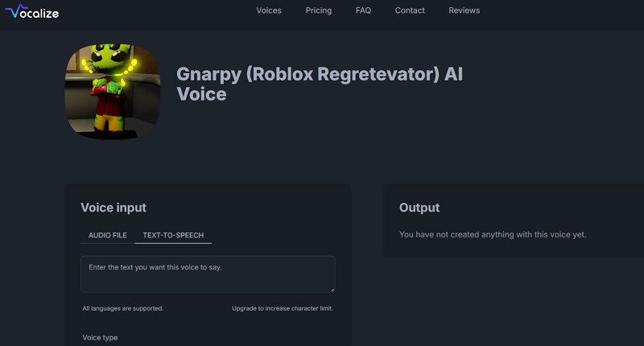Open the Contact page
Screen dimensions: 644x346
click(410, 10)
